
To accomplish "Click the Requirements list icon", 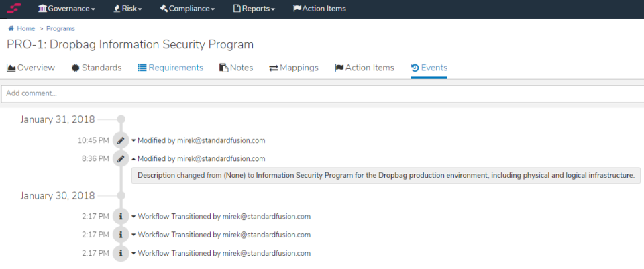I will [142, 68].
